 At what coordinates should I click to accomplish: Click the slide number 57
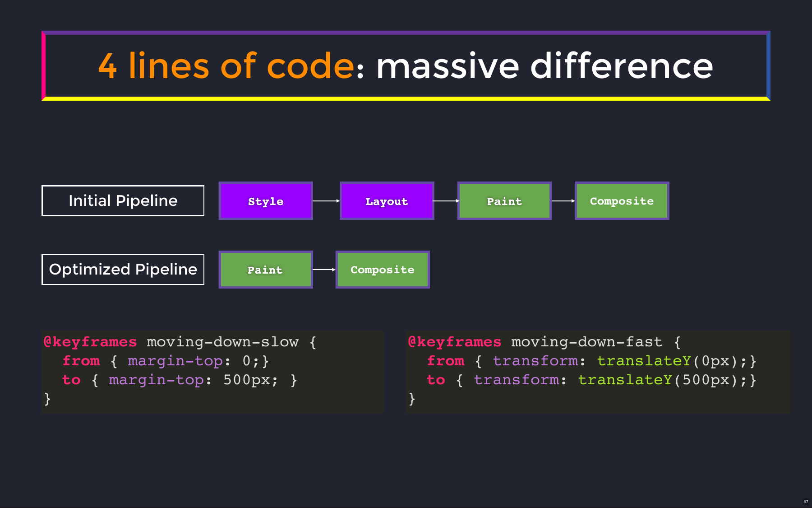tap(806, 502)
